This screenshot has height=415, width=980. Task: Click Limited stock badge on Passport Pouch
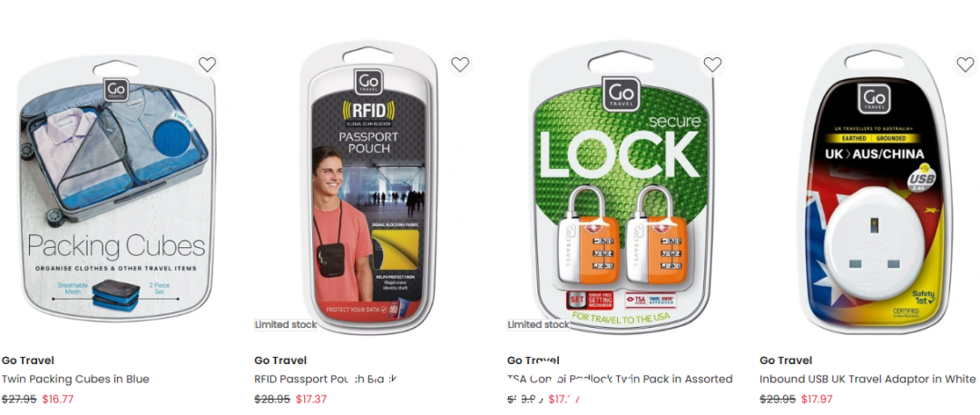[x=286, y=325]
